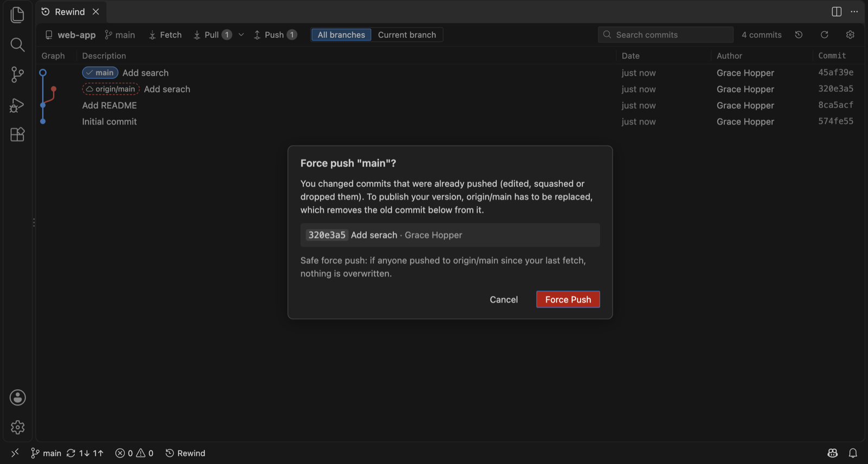Open the Accounts menu icon
Viewport: 868px width, 464px height.
click(17, 397)
